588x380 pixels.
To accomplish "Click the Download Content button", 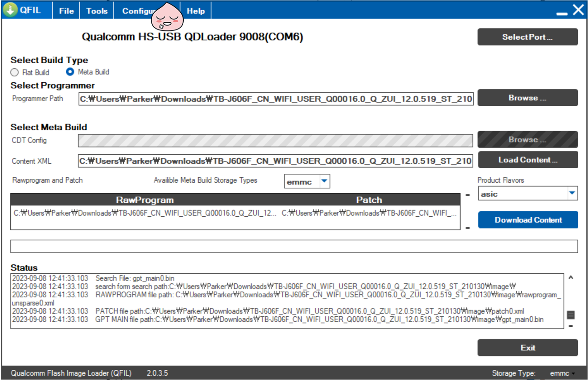I will (528, 220).
